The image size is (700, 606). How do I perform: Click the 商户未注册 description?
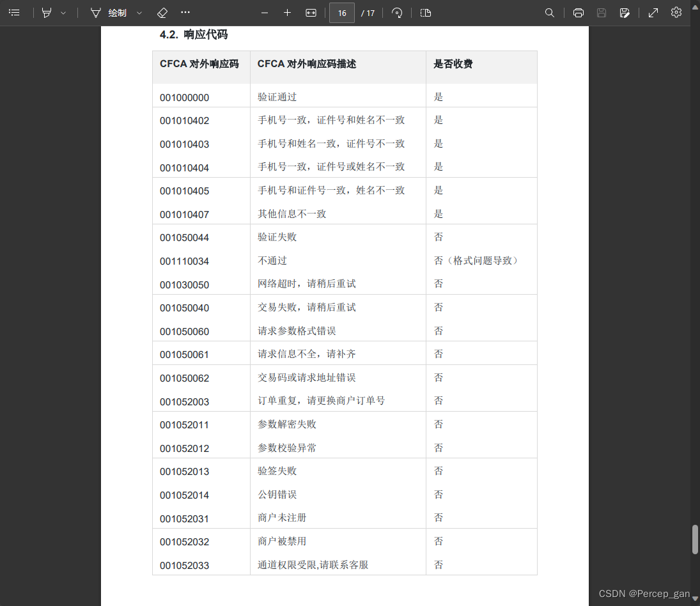[282, 518]
